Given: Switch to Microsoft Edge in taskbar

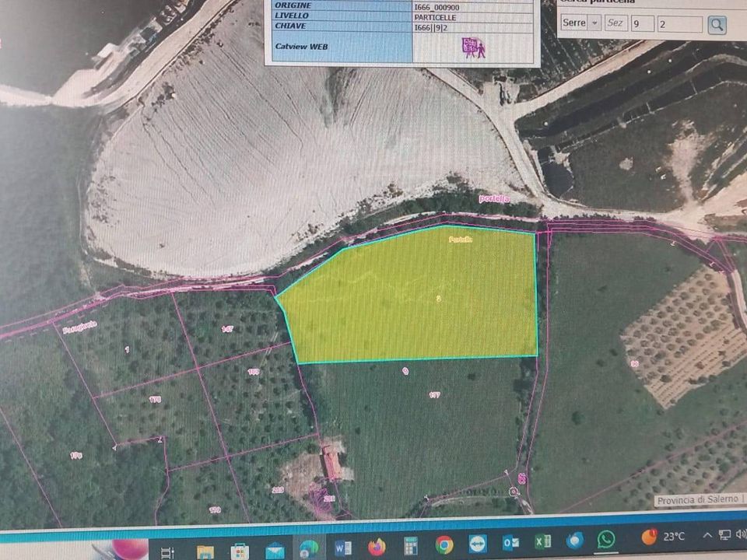Looking at the screenshot, I should [309, 548].
